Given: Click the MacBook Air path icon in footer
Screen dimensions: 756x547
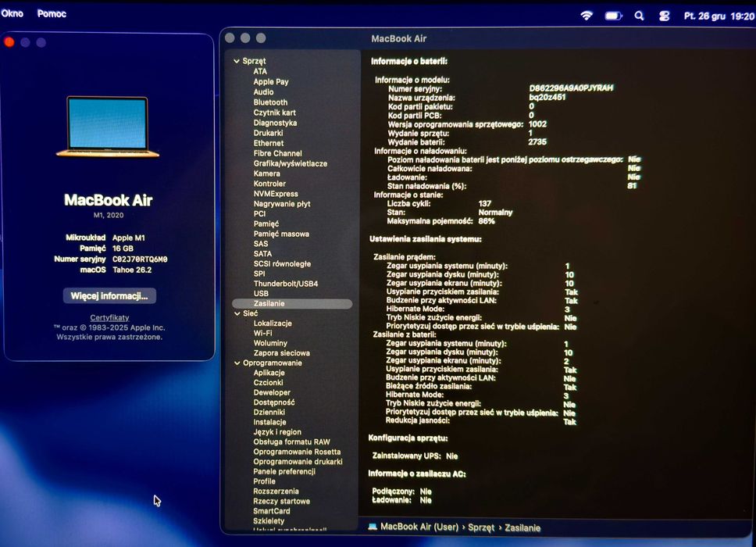Looking at the screenshot, I should point(373,527).
